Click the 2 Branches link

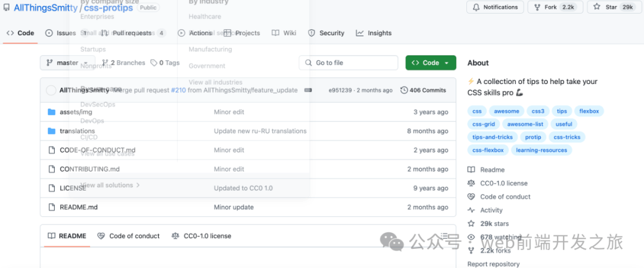click(x=123, y=63)
